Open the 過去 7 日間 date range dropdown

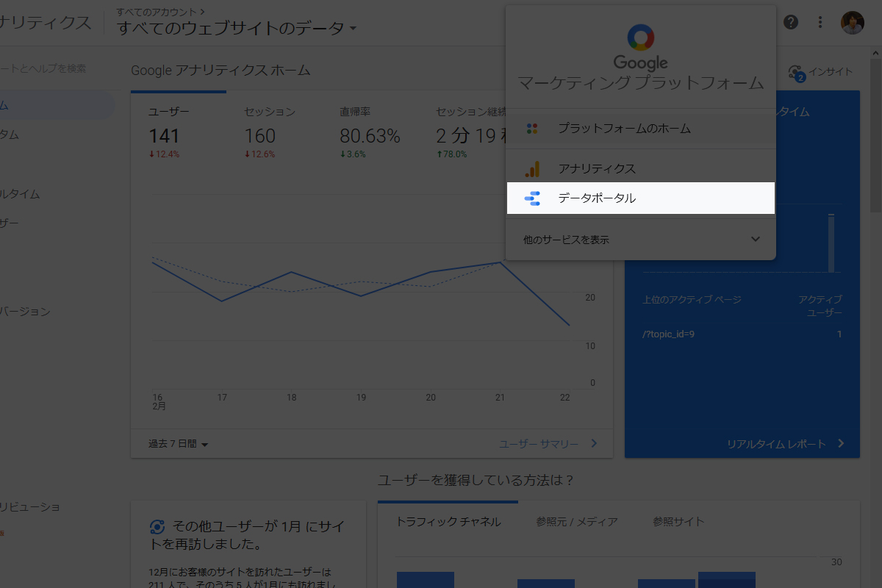click(x=179, y=444)
